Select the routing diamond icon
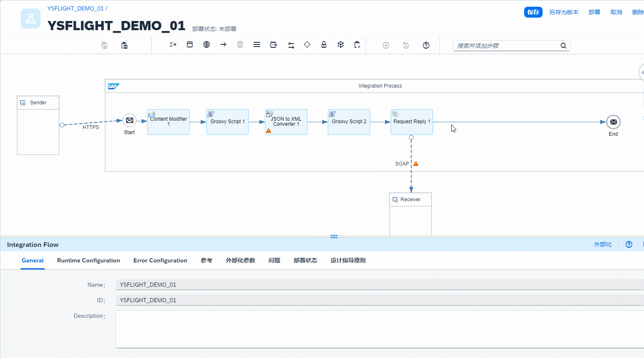 [x=307, y=44]
